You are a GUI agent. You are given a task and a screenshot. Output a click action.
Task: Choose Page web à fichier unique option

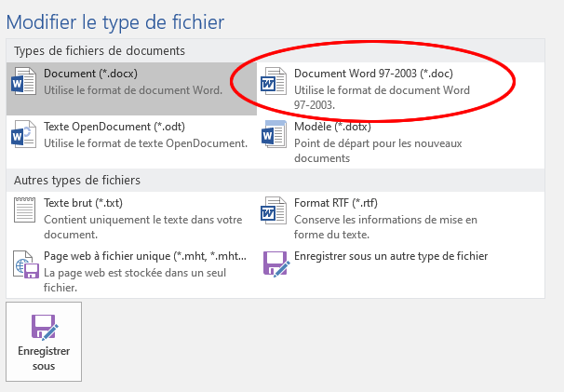click(145, 256)
